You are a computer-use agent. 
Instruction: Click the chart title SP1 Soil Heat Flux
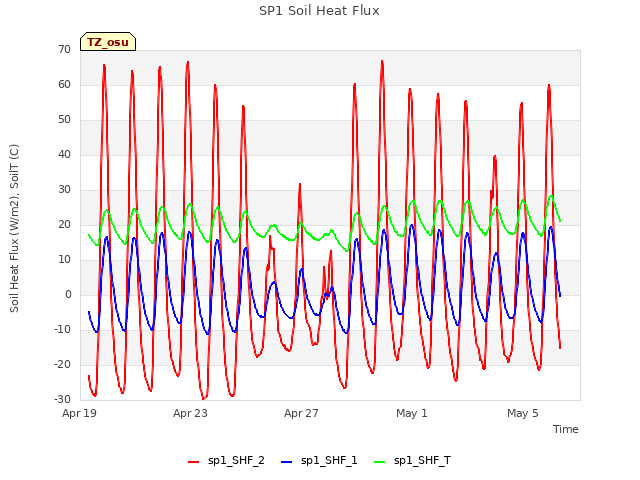[x=319, y=11]
